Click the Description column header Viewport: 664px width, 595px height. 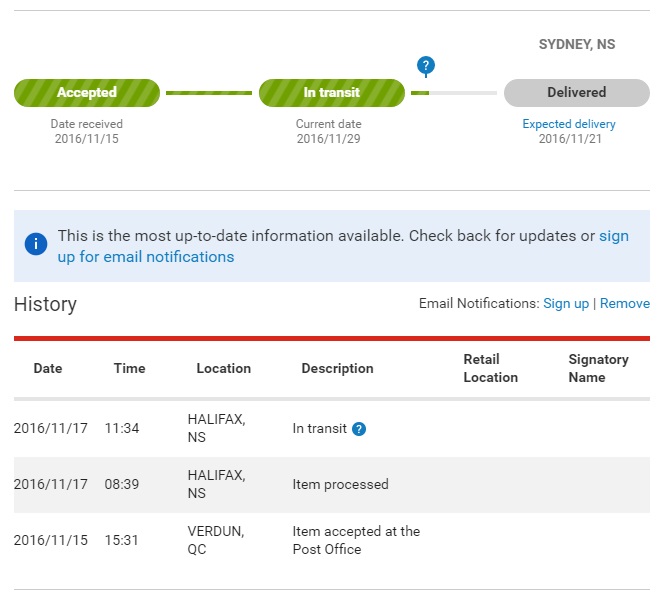[x=337, y=368]
